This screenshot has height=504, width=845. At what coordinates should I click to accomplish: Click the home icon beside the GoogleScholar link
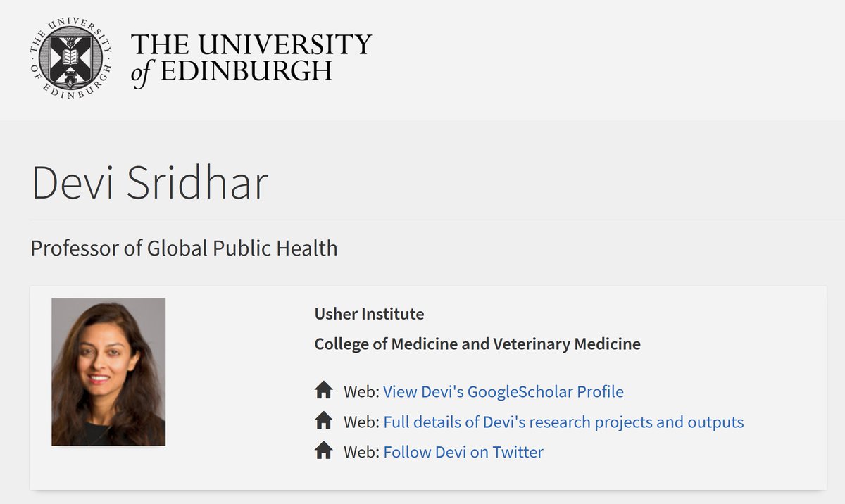pos(323,390)
